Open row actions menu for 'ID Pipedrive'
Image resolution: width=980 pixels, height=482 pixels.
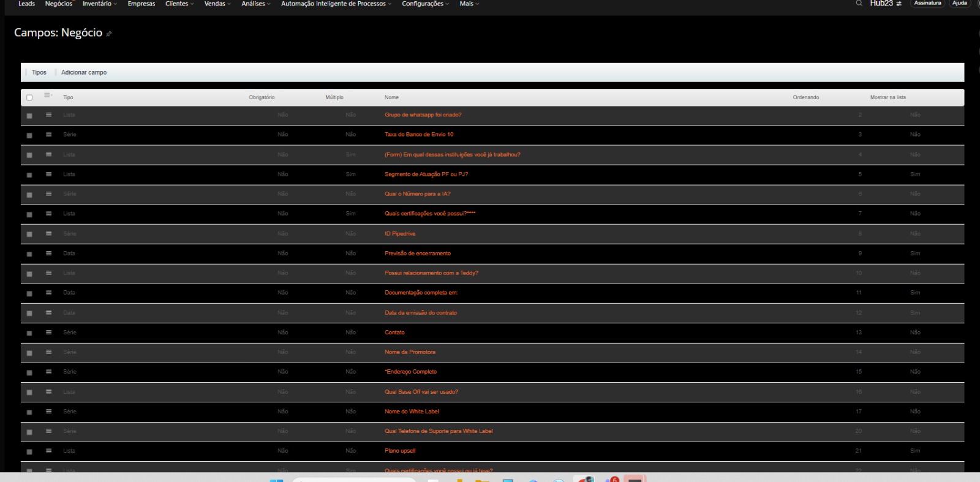[48, 234]
